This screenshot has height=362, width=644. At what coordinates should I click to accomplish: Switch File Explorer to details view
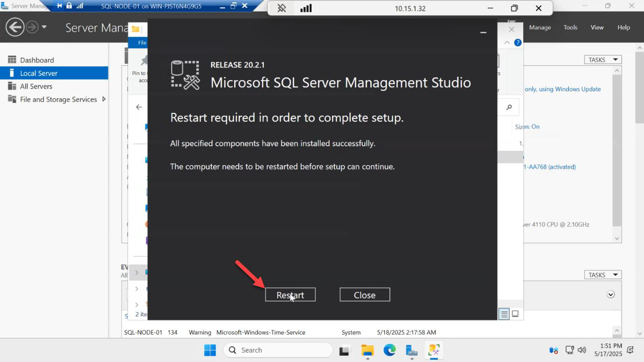click(504, 314)
